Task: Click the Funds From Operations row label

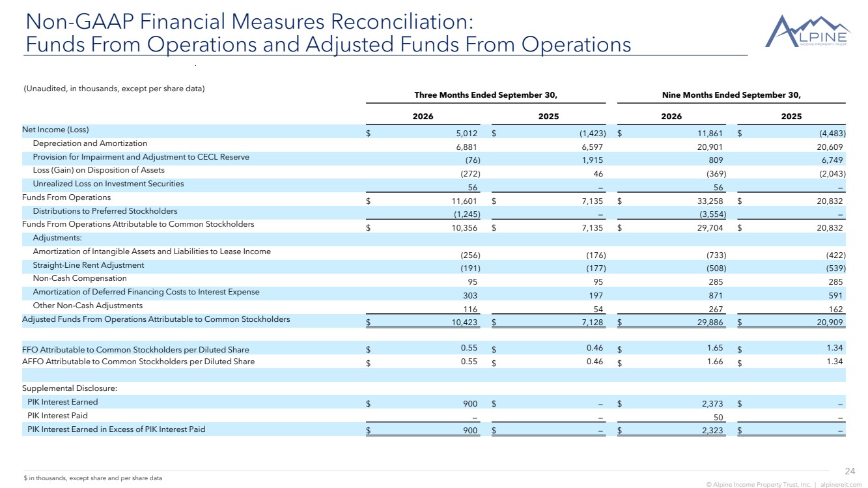Action: tap(66, 197)
